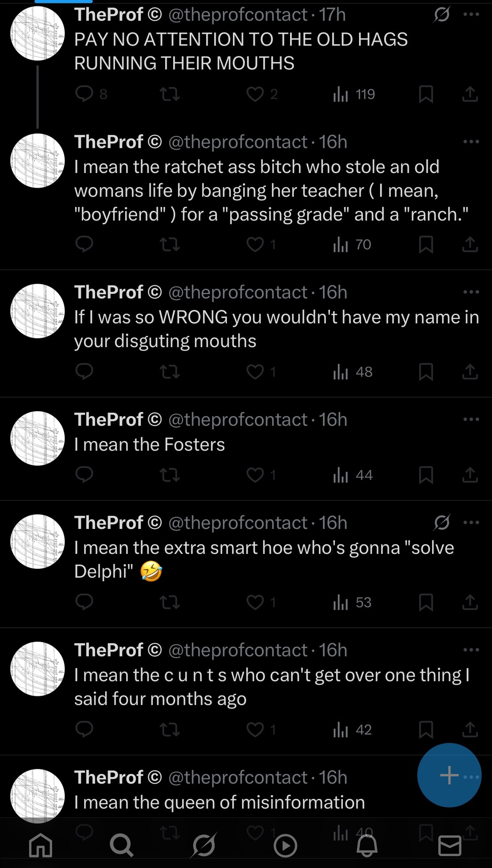Viewport: 492px width, 868px height.
Task: Share the "I mean the Fosters" post
Action: tap(470, 475)
